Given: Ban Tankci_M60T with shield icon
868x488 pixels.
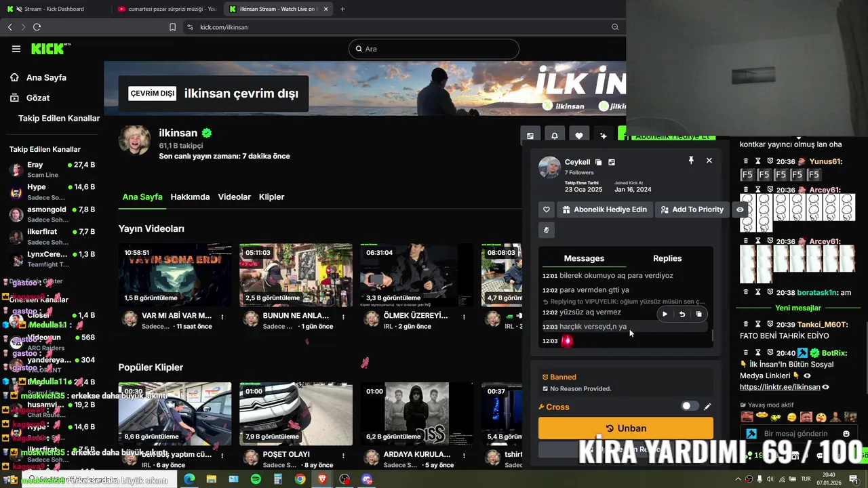Looking at the screenshot, I should click(x=770, y=325).
